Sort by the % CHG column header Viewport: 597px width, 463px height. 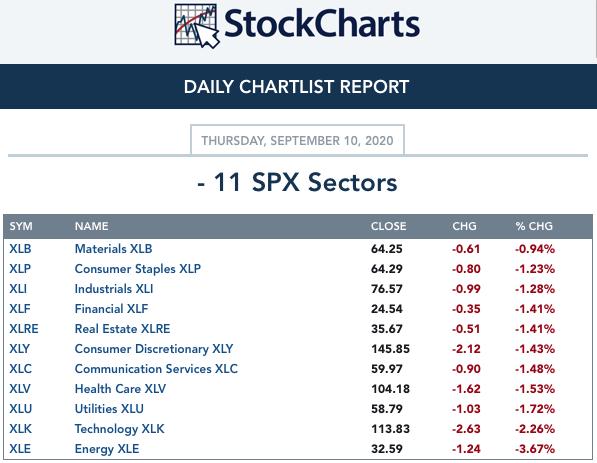point(534,226)
